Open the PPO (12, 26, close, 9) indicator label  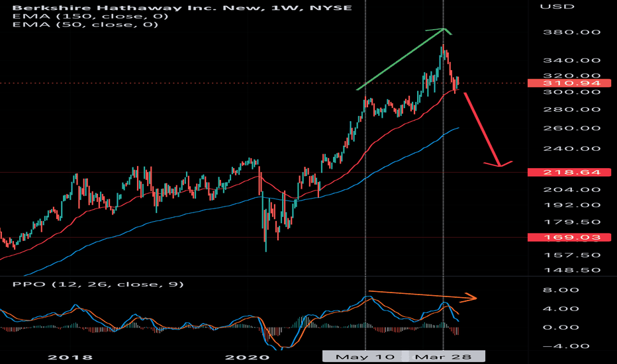click(x=98, y=284)
